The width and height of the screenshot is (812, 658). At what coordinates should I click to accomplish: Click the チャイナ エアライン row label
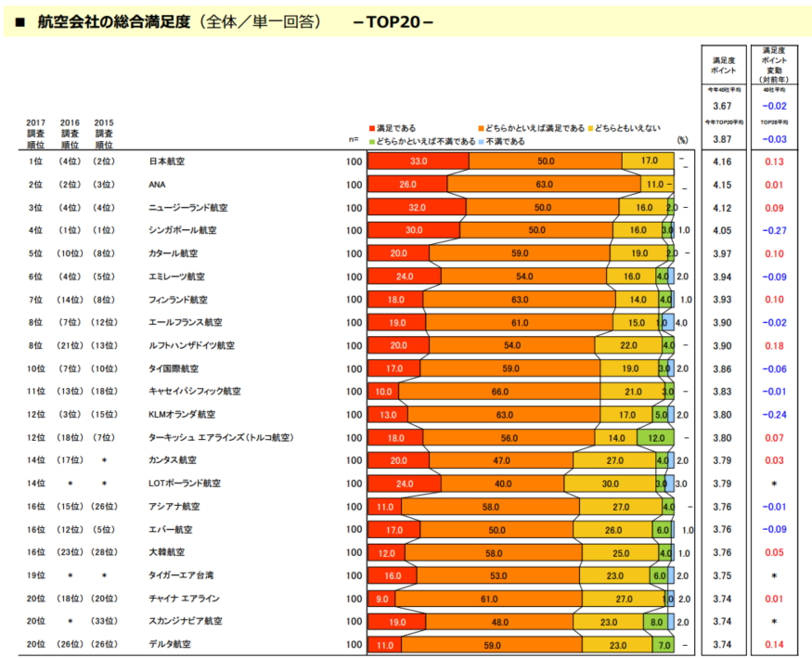click(185, 599)
